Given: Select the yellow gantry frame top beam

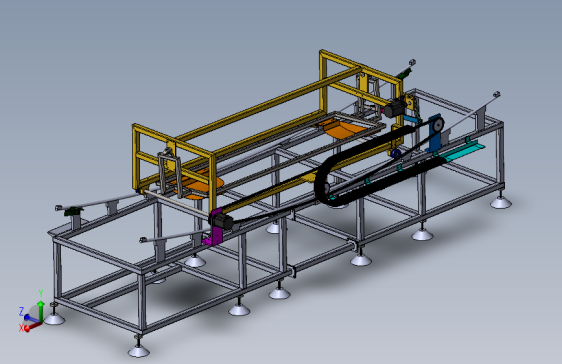Looking at the screenshot, I should (x=268, y=103).
